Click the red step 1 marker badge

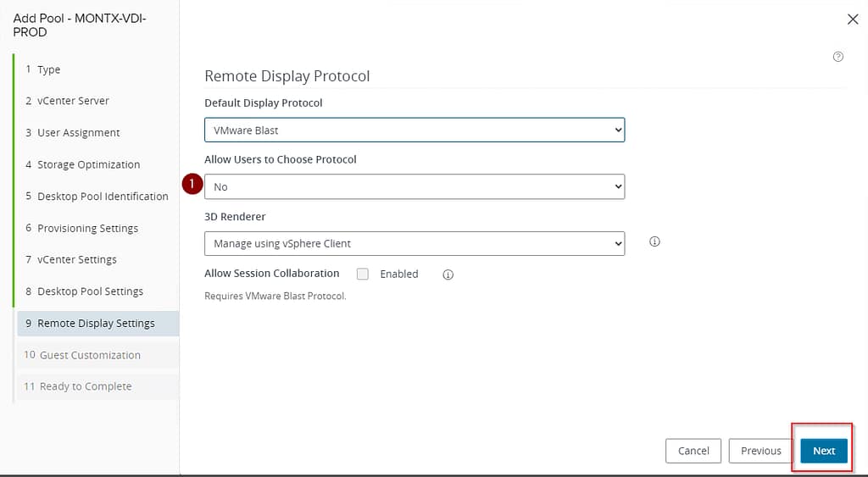tap(192, 186)
